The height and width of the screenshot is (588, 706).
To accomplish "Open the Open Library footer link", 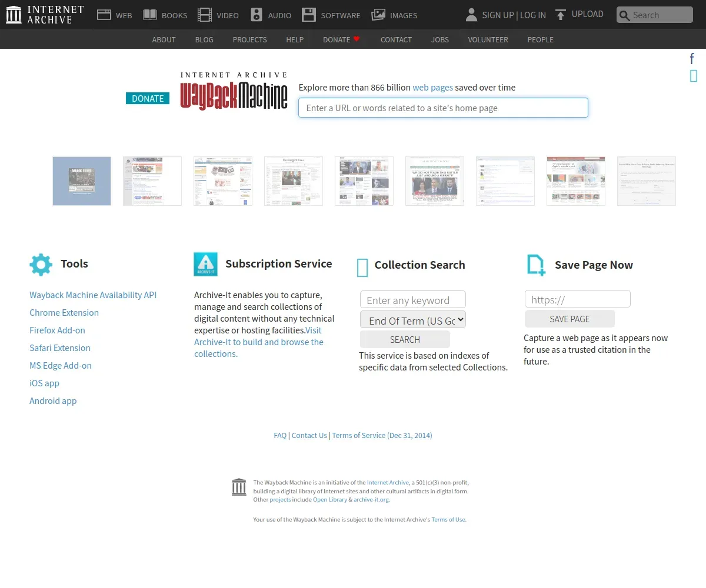I will tap(330, 500).
